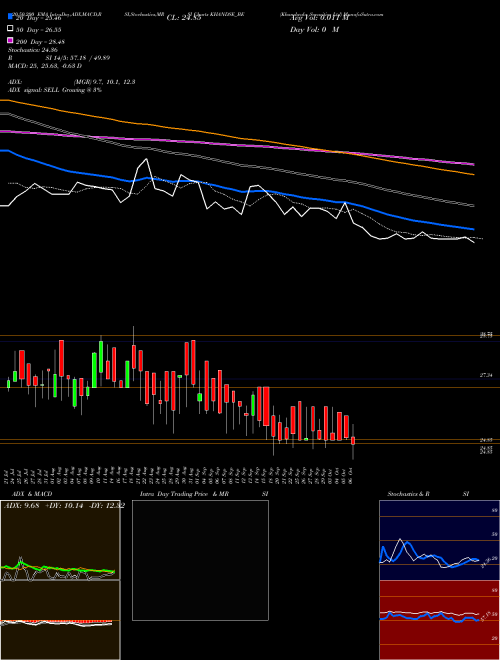The image size is (500, 660).
Task: Open the MACD histogram panel with red bars
Action: click(60, 620)
